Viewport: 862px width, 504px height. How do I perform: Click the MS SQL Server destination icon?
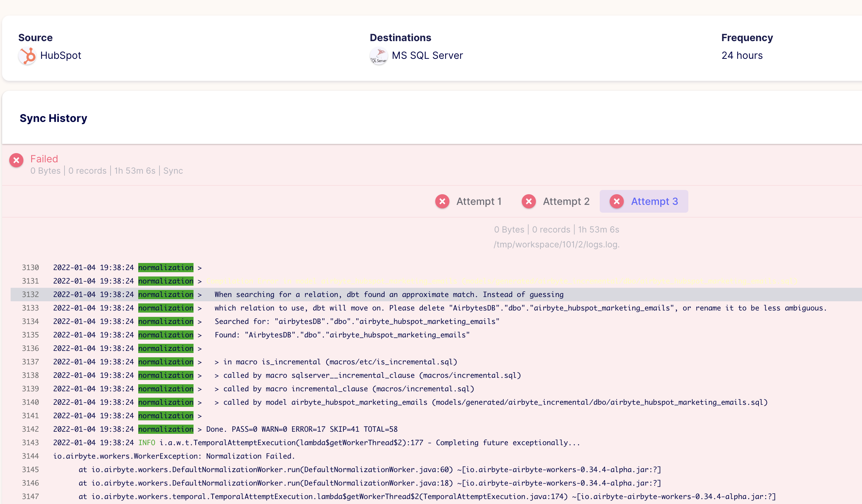379,56
